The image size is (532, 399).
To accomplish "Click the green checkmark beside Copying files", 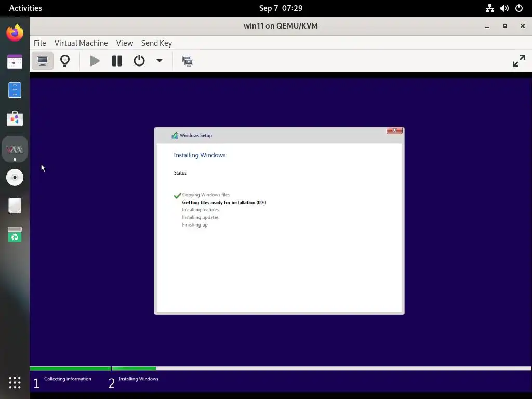I will click(177, 196).
